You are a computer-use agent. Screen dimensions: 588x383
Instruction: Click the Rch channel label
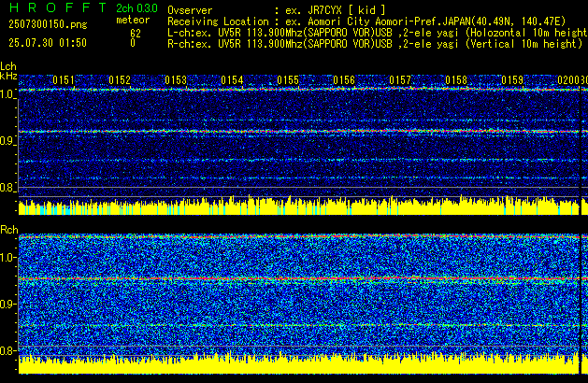[9, 230]
